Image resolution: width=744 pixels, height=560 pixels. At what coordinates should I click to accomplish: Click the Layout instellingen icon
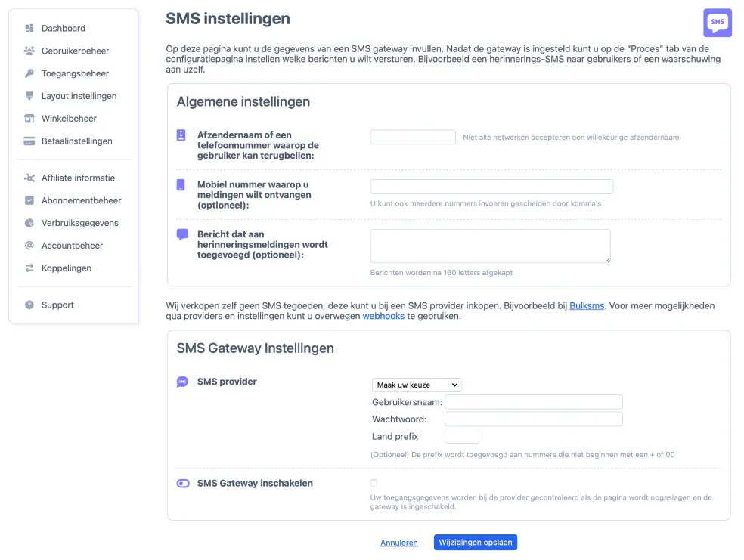point(29,96)
